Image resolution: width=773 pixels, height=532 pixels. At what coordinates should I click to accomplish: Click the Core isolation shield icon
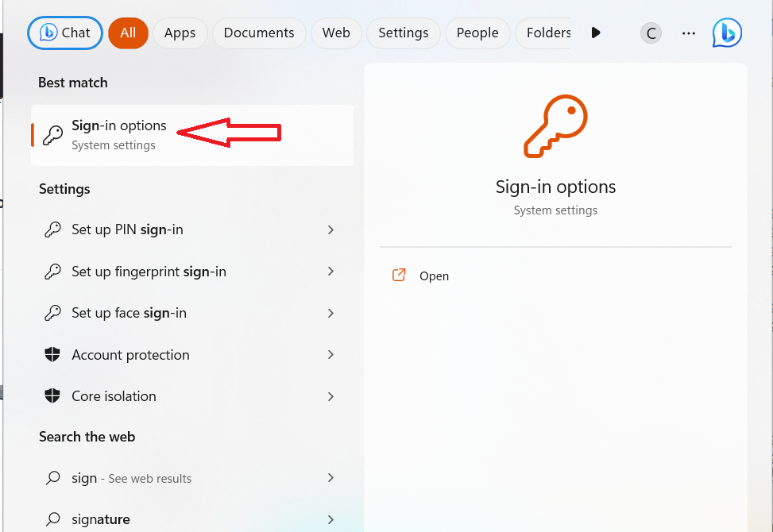pyautogui.click(x=52, y=396)
